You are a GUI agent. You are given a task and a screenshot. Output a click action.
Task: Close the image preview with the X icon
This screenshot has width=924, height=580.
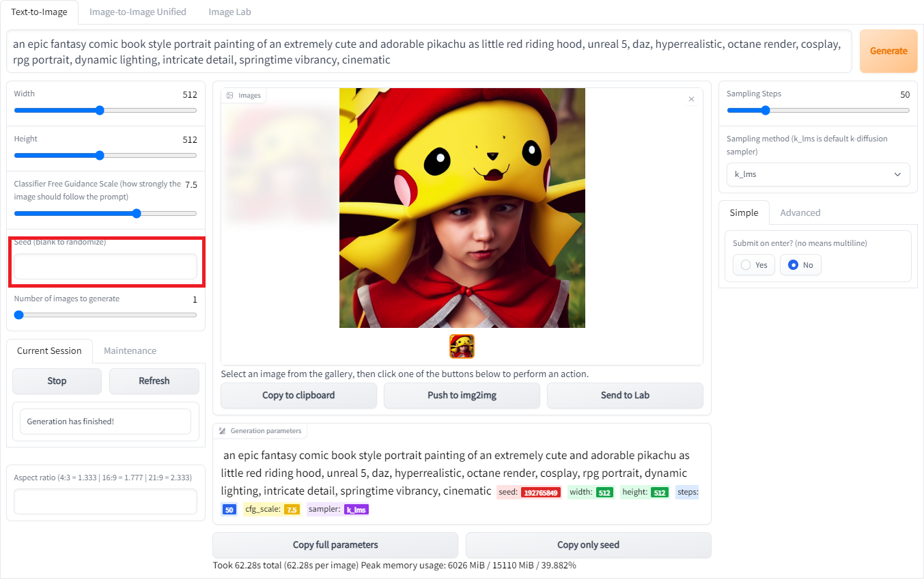tap(691, 99)
